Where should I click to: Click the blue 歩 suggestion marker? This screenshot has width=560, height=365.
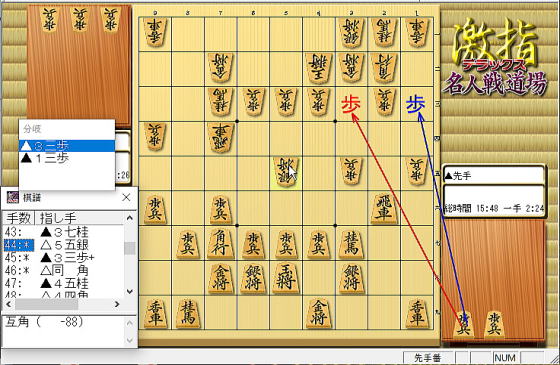coord(416,104)
